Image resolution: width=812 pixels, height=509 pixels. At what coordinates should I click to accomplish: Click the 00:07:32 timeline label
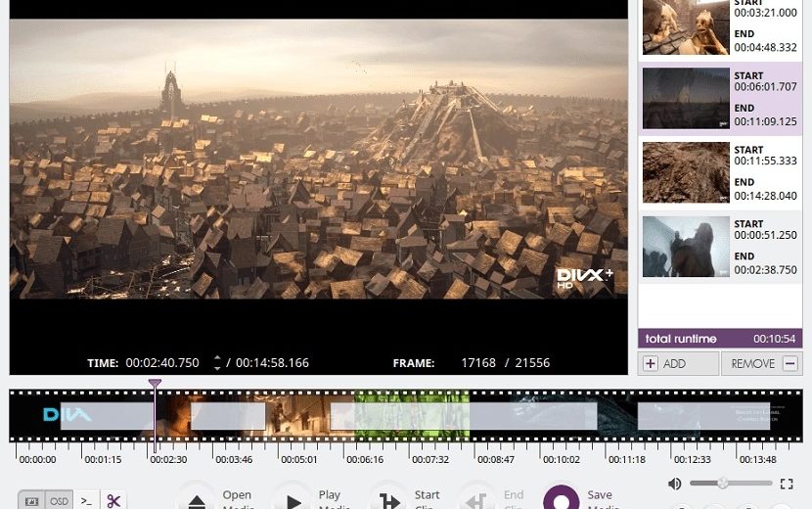click(x=430, y=459)
